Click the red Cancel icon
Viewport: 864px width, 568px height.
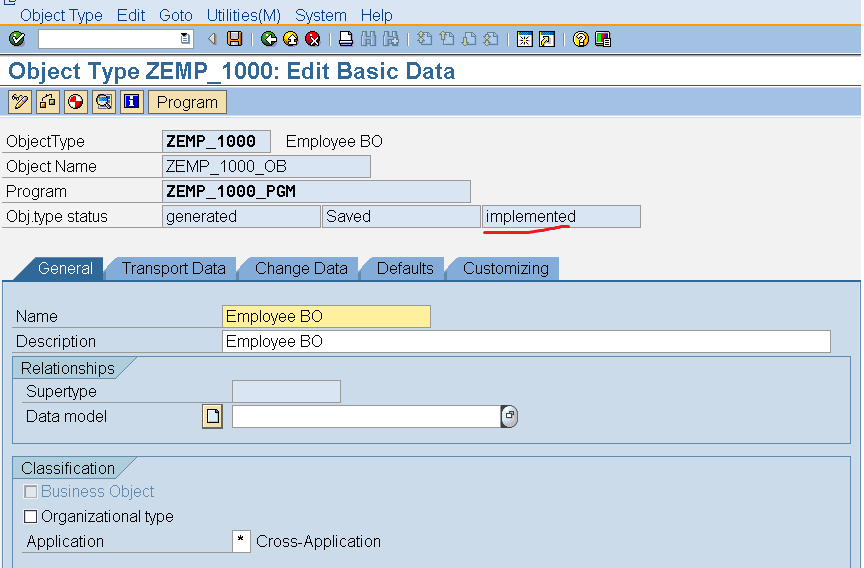pyautogui.click(x=312, y=39)
